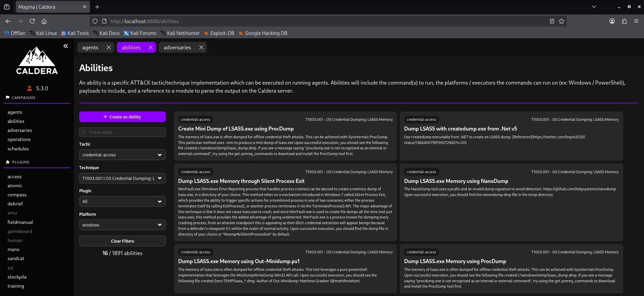Open the Firefox hamburger application menu

[636, 21]
